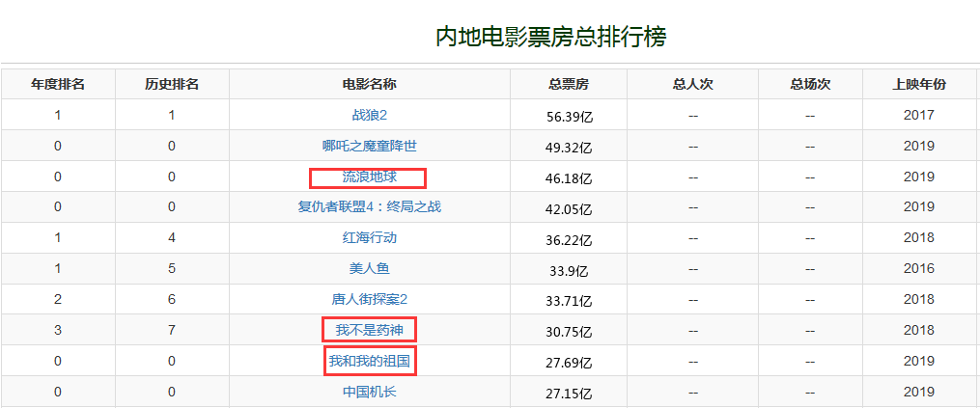Click the 总票房 column header
The image size is (980, 408).
[x=569, y=84]
